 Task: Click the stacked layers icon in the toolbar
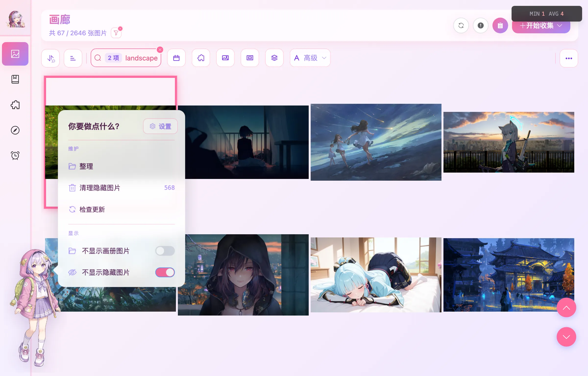(x=274, y=58)
